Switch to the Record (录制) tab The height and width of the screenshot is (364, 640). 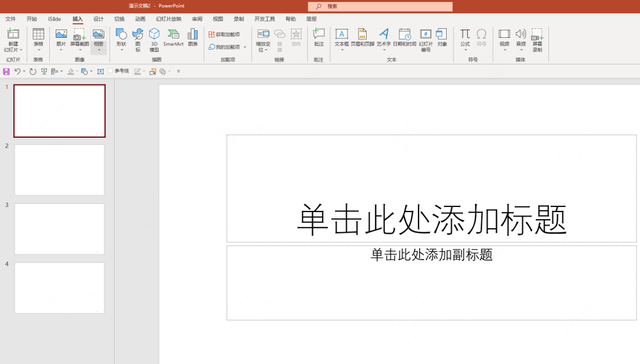(x=239, y=19)
